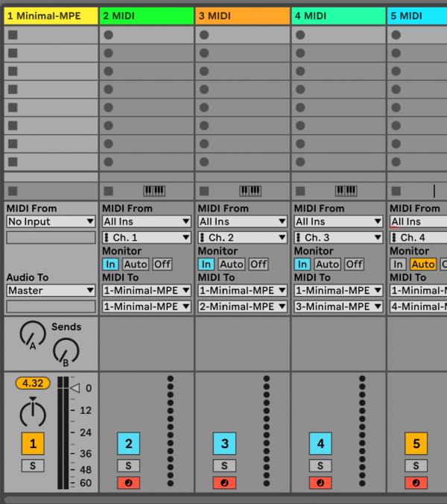Expand the Ch. 2 channel dropdown

click(x=242, y=238)
